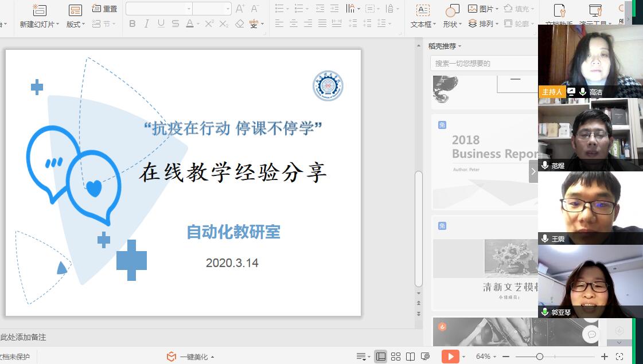Image resolution: width=643 pixels, height=364 pixels.
Task: Click the Shapes (形状) icon
Action: [x=453, y=10]
